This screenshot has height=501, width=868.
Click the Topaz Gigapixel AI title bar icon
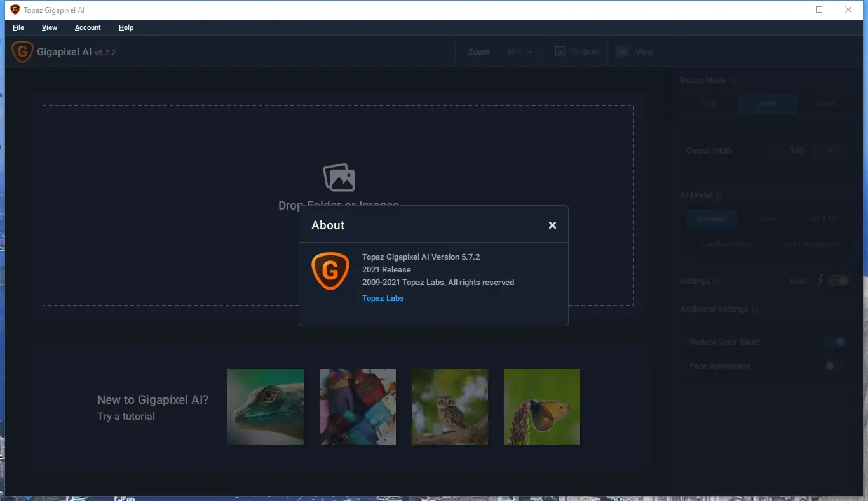point(15,10)
